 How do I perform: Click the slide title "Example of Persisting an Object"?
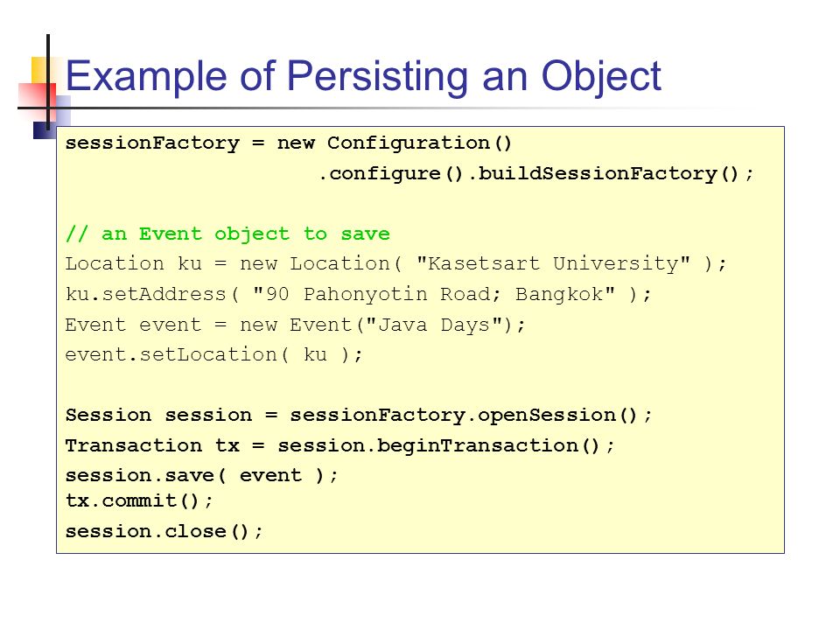click(x=362, y=77)
